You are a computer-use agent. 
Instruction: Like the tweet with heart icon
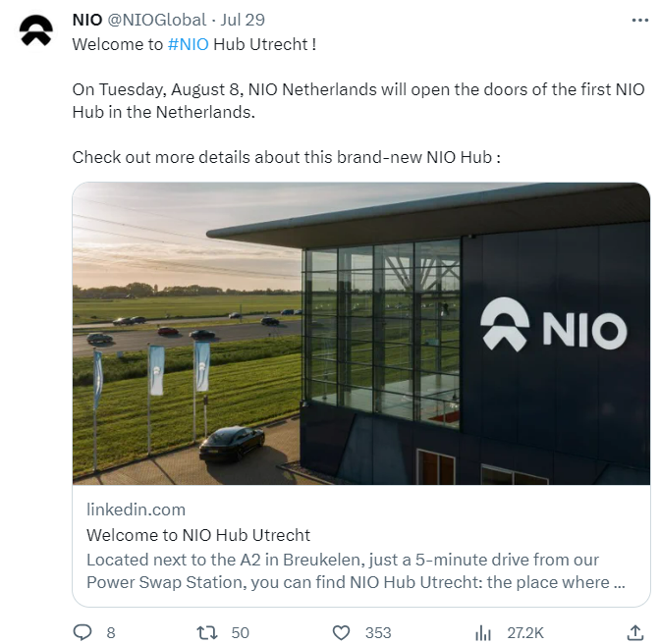pyautogui.click(x=341, y=632)
